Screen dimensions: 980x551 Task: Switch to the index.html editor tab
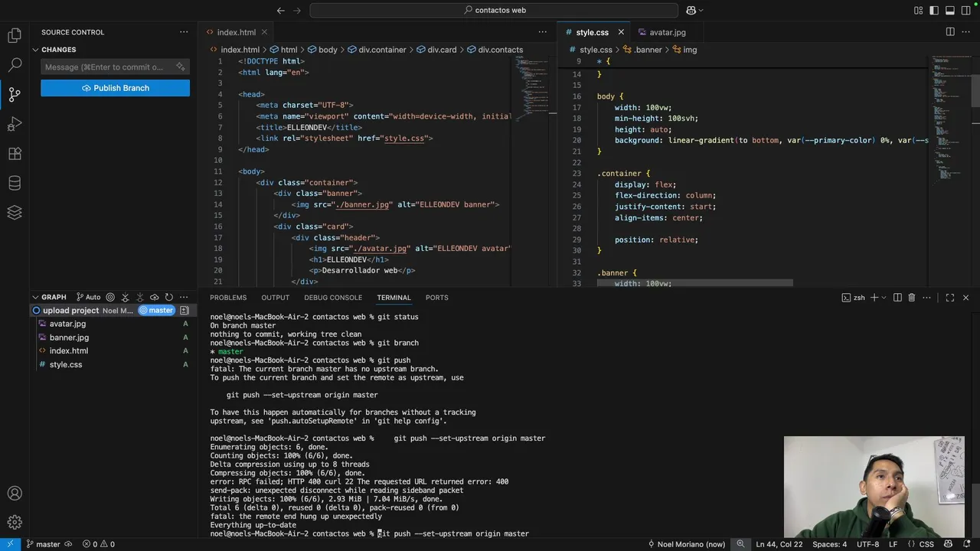[x=236, y=32]
